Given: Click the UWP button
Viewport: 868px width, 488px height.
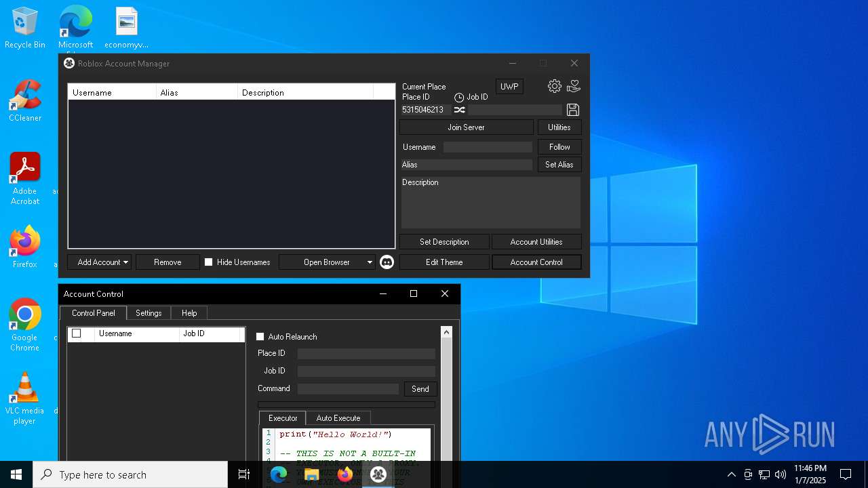Looking at the screenshot, I should (509, 87).
